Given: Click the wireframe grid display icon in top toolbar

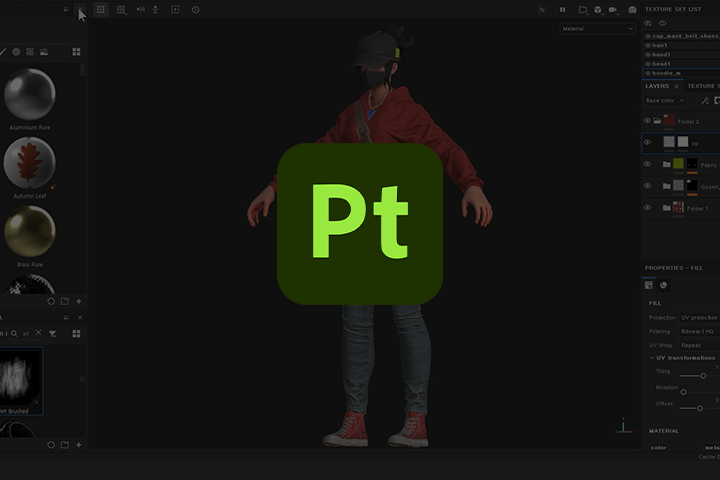Looking at the screenshot, I should click(101, 10).
